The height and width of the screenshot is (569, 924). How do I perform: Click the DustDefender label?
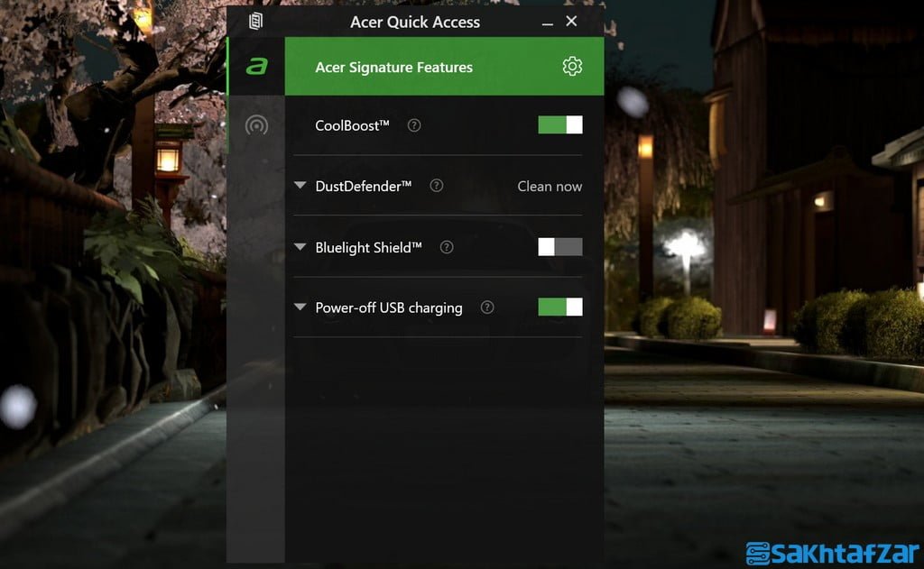(x=363, y=186)
